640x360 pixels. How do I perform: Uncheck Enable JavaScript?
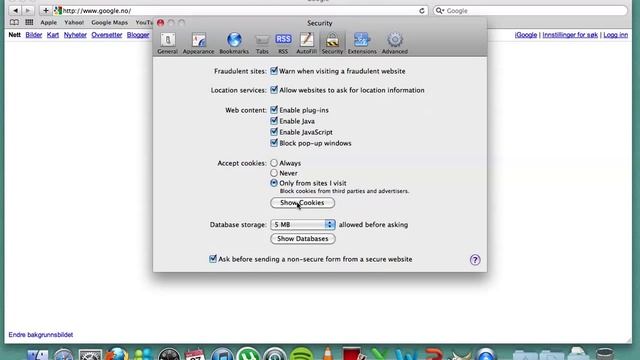click(x=274, y=132)
